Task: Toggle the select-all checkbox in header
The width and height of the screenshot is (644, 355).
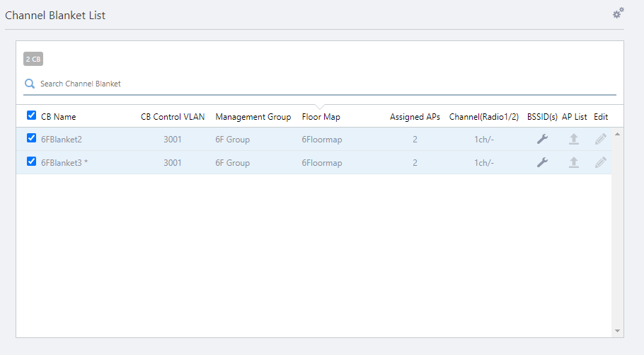Action: point(31,115)
